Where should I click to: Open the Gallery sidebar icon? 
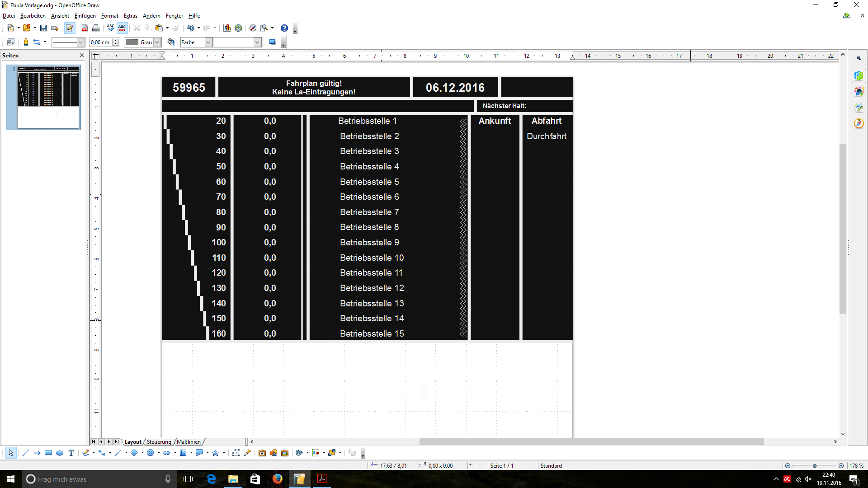[859, 108]
